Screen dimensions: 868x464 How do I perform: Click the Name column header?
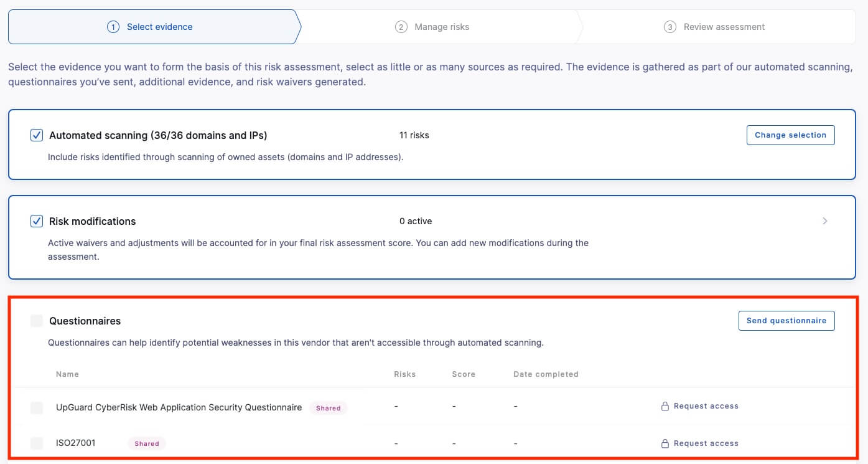click(x=67, y=374)
